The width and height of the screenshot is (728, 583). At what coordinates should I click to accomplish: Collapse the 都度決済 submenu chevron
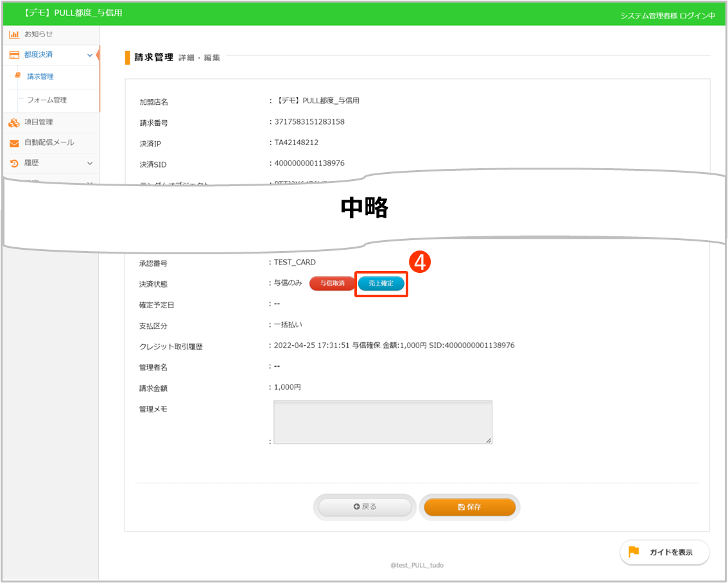coord(91,55)
